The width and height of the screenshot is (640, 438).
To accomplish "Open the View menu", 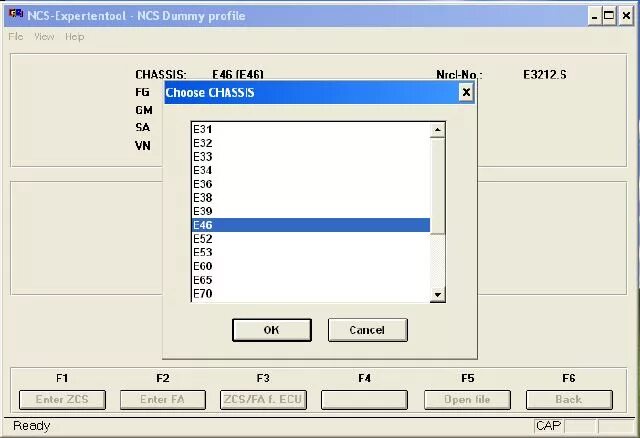I will click(x=44, y=37).
